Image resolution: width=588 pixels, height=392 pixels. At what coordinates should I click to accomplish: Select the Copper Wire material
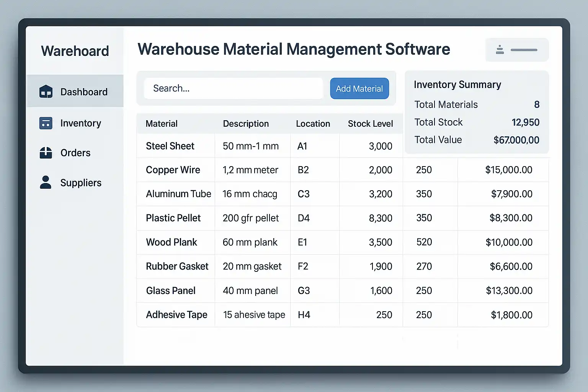[x=173, y=170]
